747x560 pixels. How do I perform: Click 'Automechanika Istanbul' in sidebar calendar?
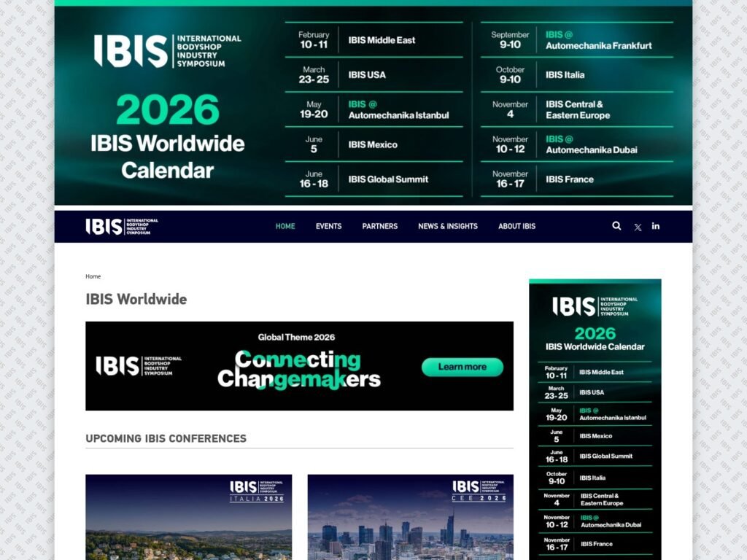click(x=613, y=418)
